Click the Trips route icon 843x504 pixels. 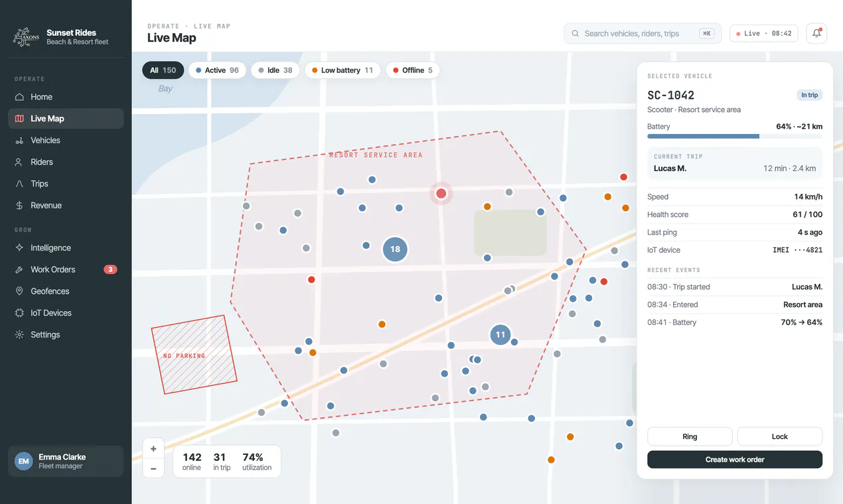(x=19, y=184)
